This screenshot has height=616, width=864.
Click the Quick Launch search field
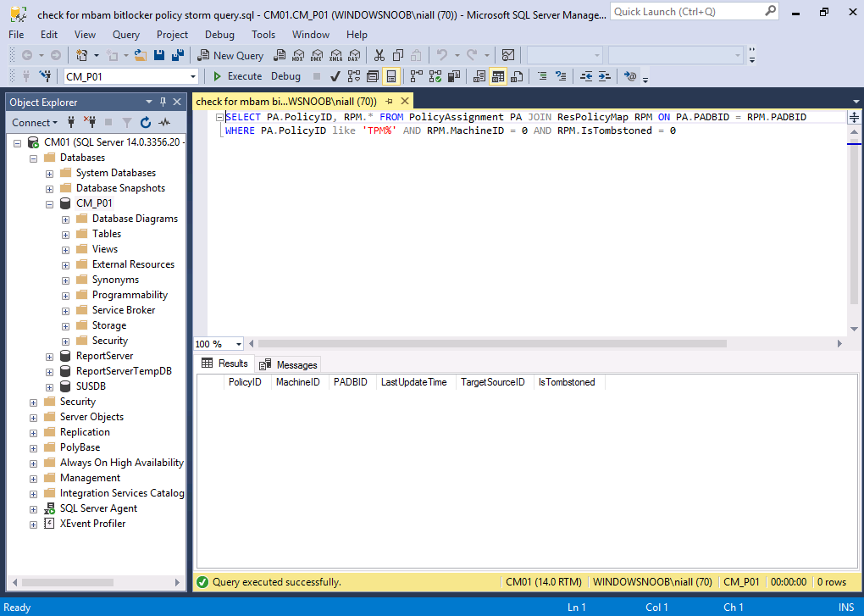click(x=695, y=12)
